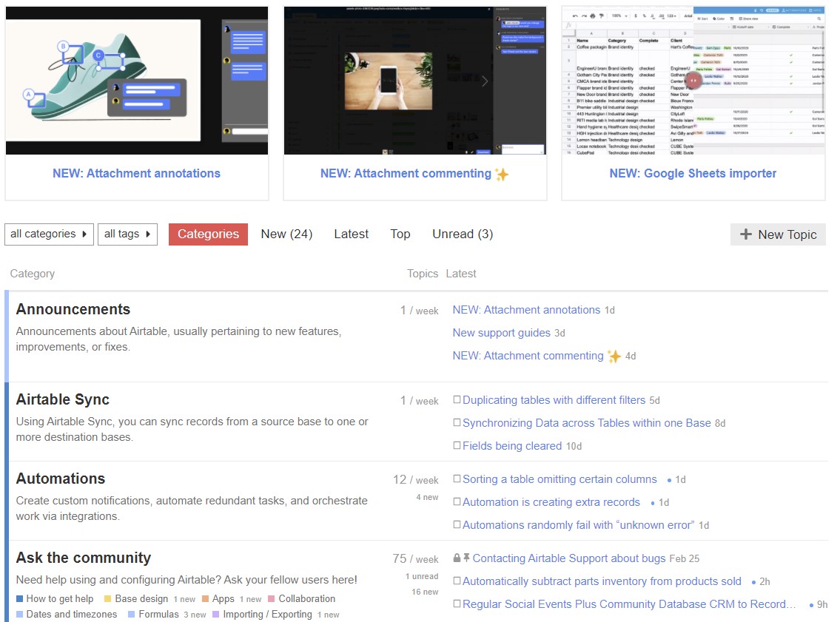Image resolution: width=840 pixels, height=622 pixels.
Task: Open the Top tab
Action: 400,234
